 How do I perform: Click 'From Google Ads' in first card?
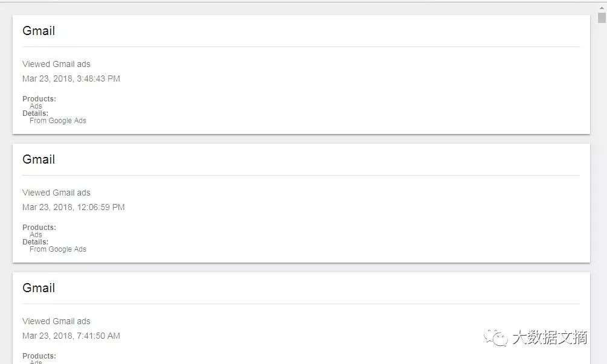coord(58,121)
